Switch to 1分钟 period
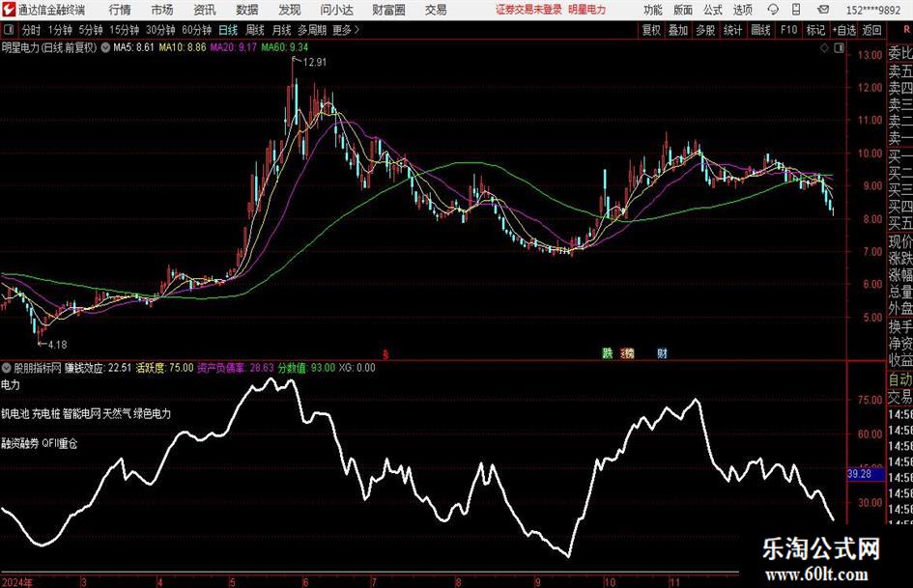 pos(59,30)
